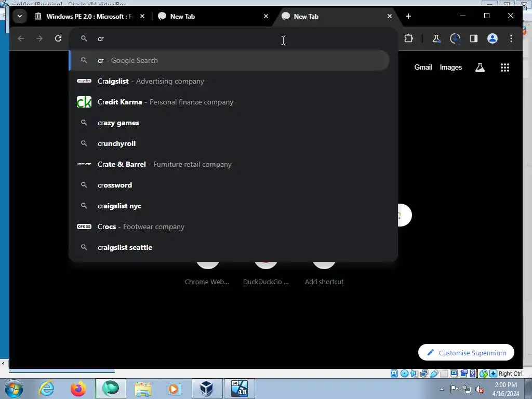The image size is (532, 399).
Task: Click the address bar containing 'cr'
Action: (233, 38)
